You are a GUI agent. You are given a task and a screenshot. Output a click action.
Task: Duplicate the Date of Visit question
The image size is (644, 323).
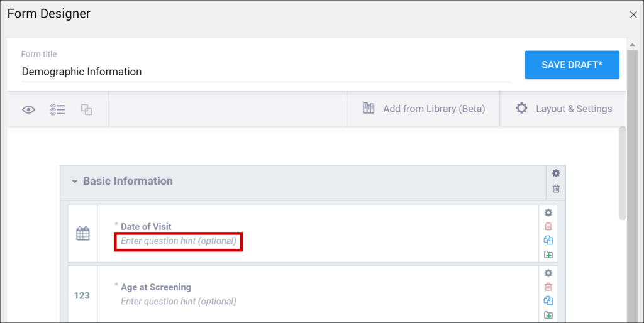point(548,240)
